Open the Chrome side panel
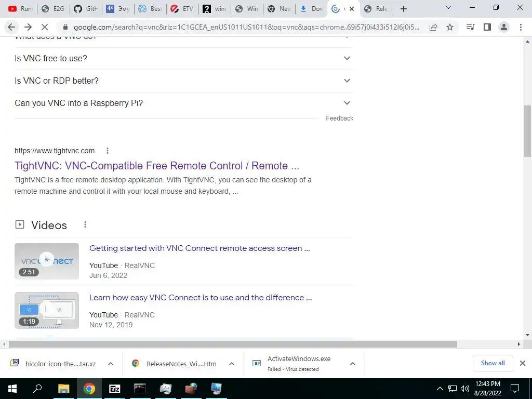This screenshot has height=399, width=532. point(487,27)
